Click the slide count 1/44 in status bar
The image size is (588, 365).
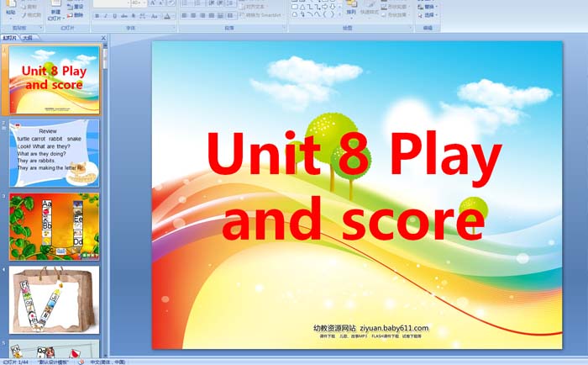(x=16, y=362)
